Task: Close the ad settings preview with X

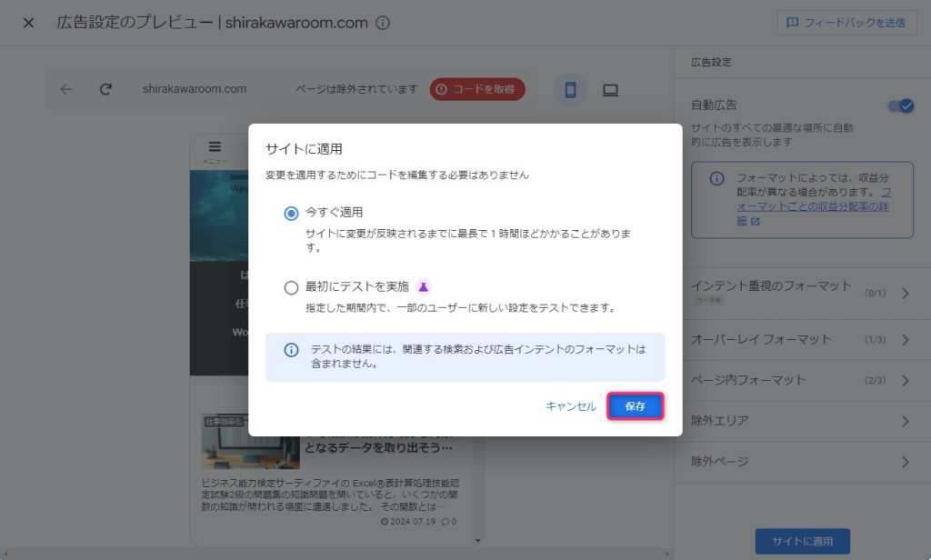Action: [28, 23]
